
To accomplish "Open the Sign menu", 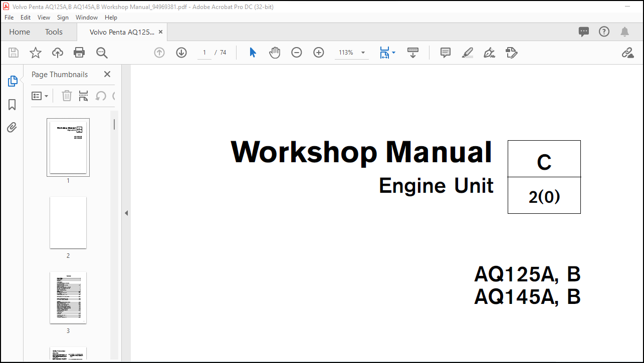I will pos(63,17).
